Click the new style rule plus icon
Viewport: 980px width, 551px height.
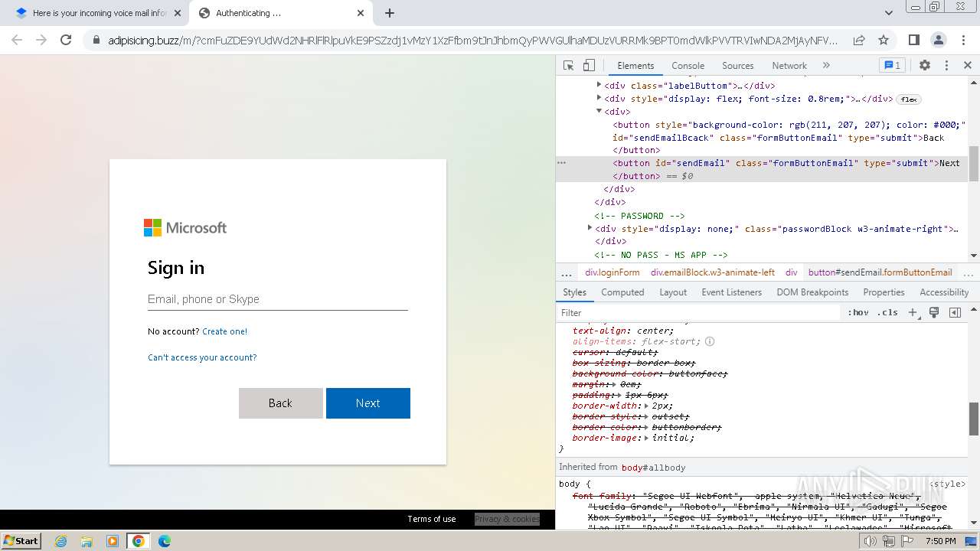coord(913,312)
